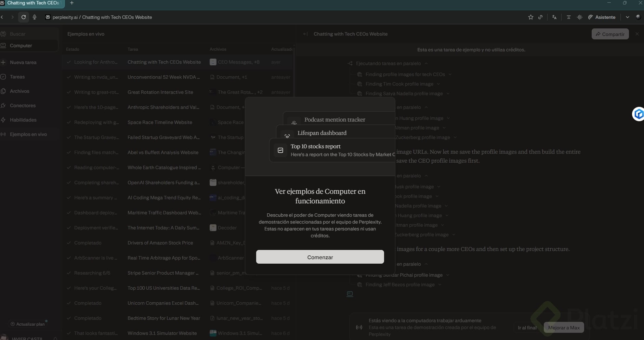The image size is (644, 340).
Task: Click Mejorar a Max button
Action: pyautogui.click(x=564, y=328)
